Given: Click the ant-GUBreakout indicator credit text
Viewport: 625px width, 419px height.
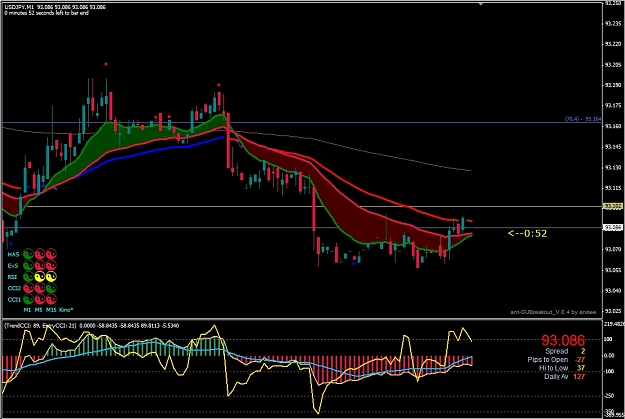Looking at the screenshot, I should coord(553,312).
